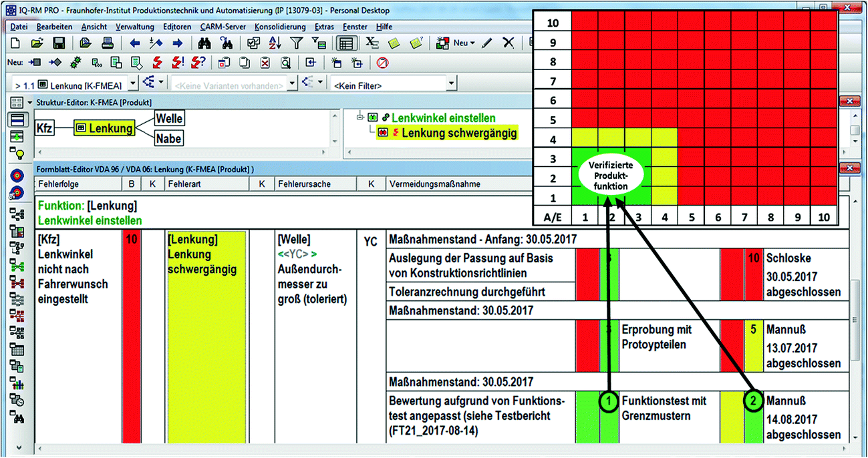Click the red severity cell showing 10
Image resolution: width=868 pixels, height=458 pixels.
click(131, 334)
